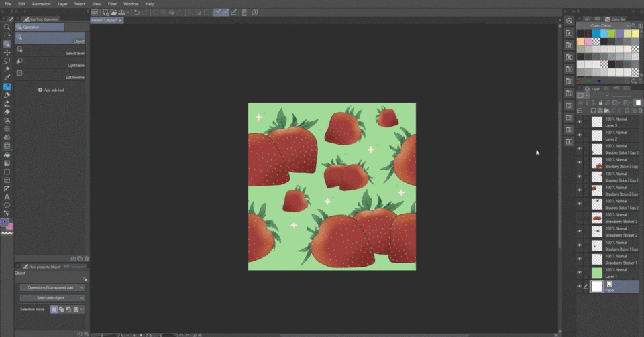Open the Filter menu

pyautogui.click(x=112, y=4)
